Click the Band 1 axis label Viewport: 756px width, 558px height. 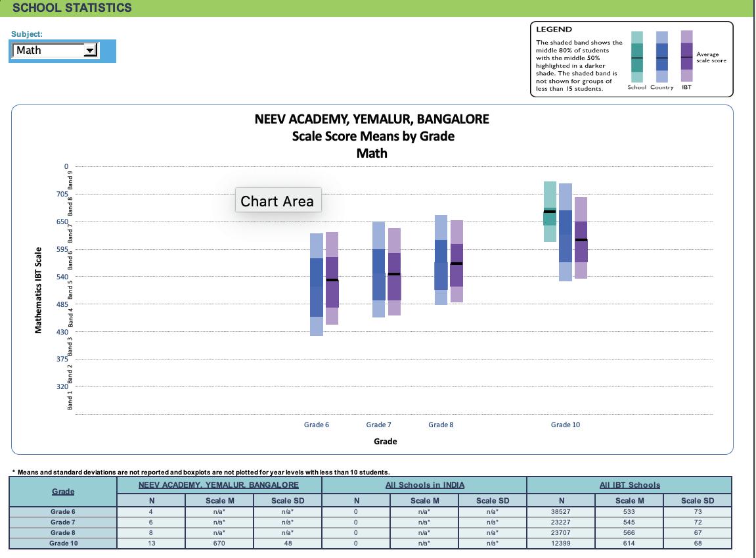pyautogui.click(x=70, y=400)
